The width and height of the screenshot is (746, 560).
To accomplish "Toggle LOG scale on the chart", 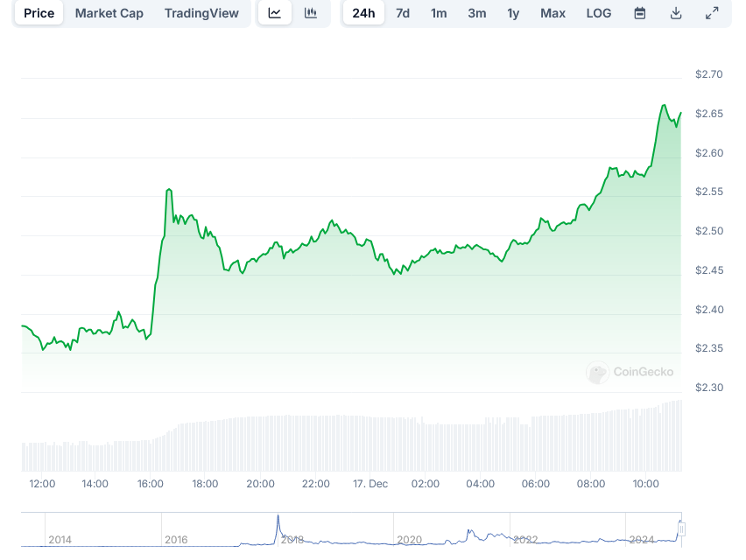I will point(599,13).
